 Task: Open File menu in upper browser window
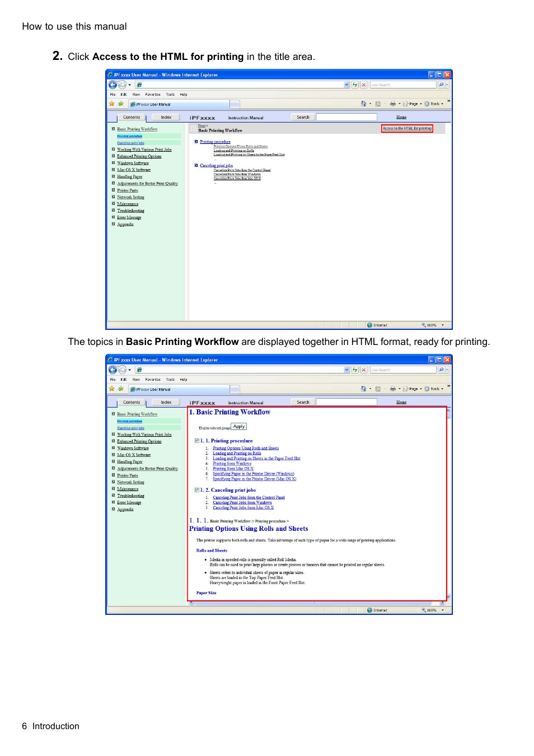click(113, 95)
